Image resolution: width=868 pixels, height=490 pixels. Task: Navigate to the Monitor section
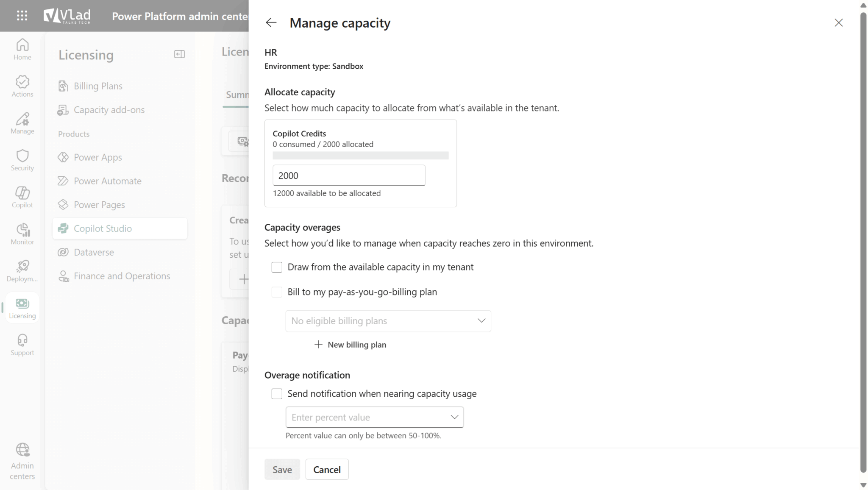[x=22, y=234]
